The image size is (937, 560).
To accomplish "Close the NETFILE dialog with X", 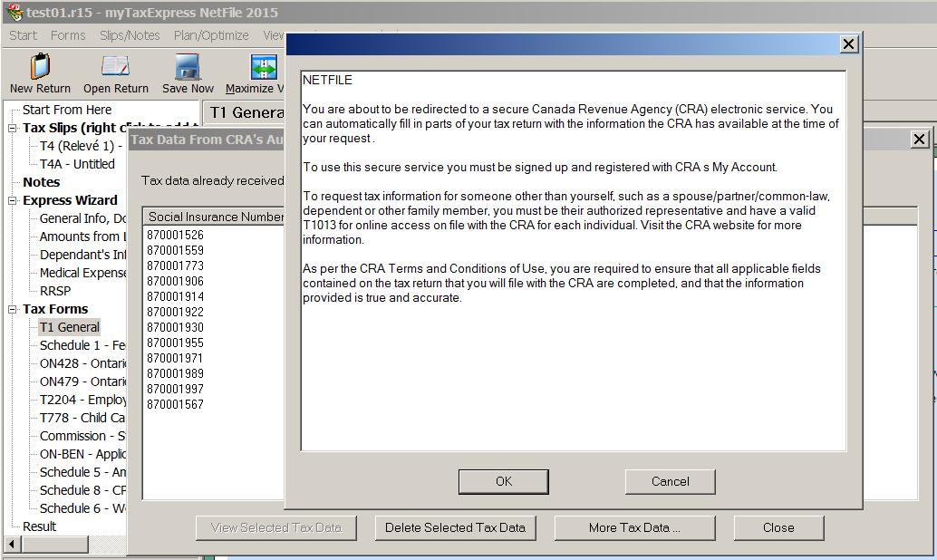I will 848,44.
